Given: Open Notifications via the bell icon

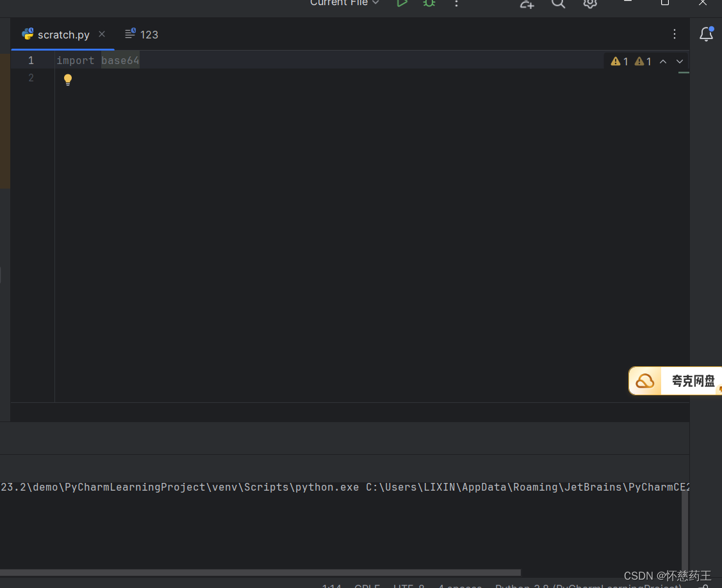Looking at the screenshot, I should (x=705, y=34).
